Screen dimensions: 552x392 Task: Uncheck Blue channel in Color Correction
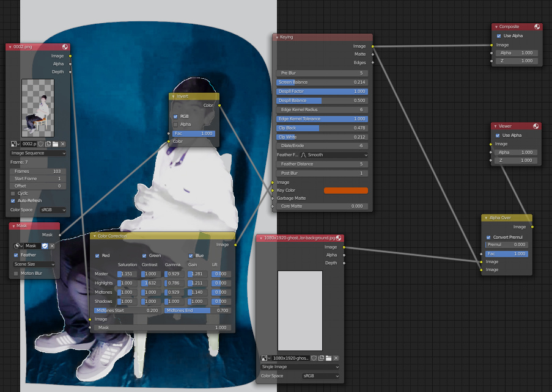(191, 256)
